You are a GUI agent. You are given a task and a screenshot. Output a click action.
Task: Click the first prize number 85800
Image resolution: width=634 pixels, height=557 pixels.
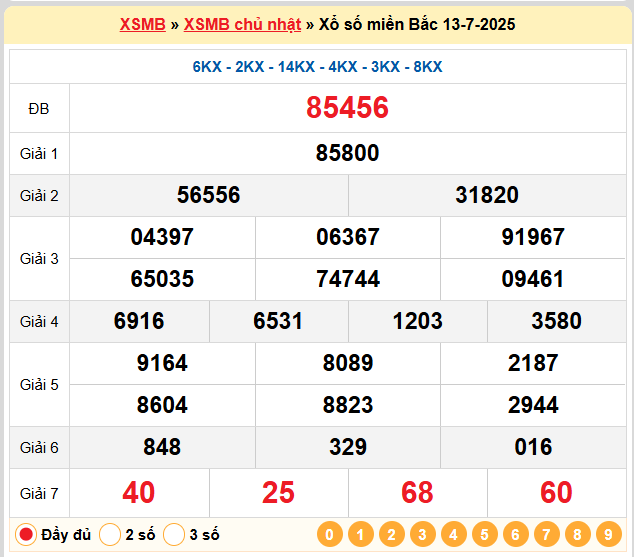click(x=347, y=153)
